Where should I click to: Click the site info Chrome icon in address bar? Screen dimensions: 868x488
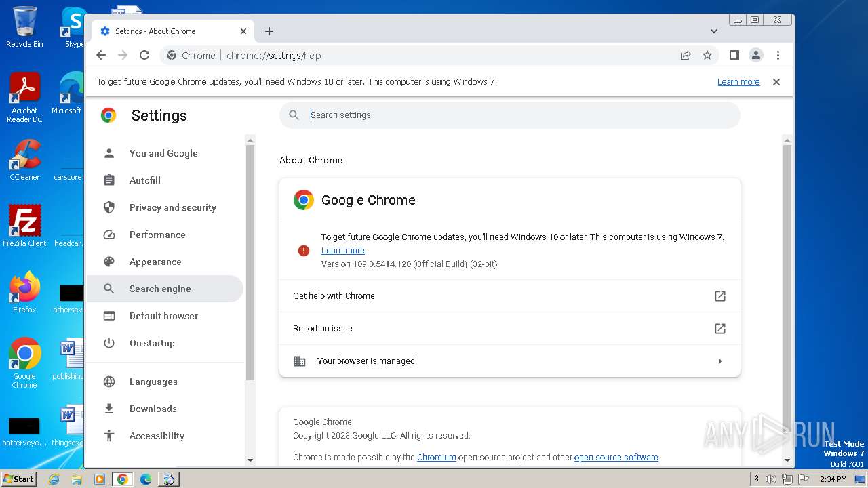(172, 56)
